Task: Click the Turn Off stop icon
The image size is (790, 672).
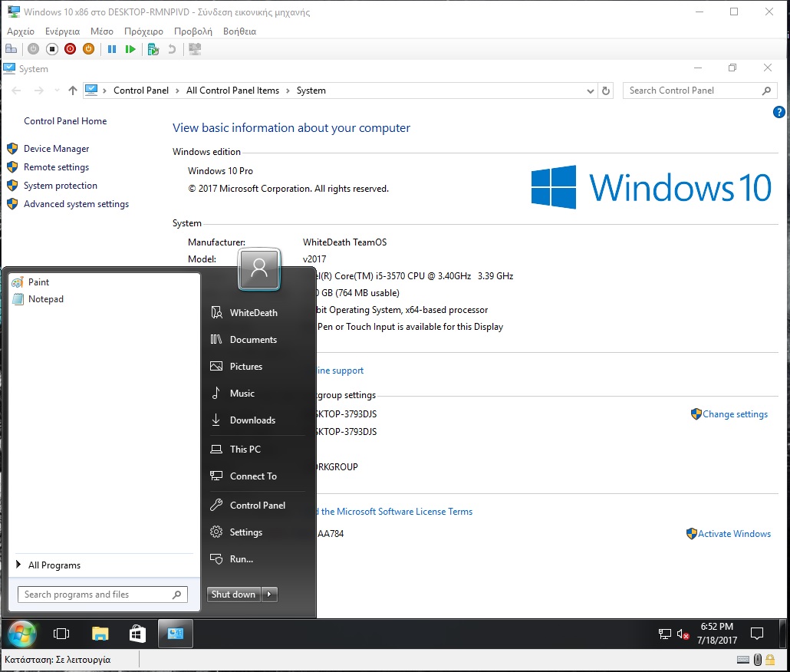Action: coord(52,49)
